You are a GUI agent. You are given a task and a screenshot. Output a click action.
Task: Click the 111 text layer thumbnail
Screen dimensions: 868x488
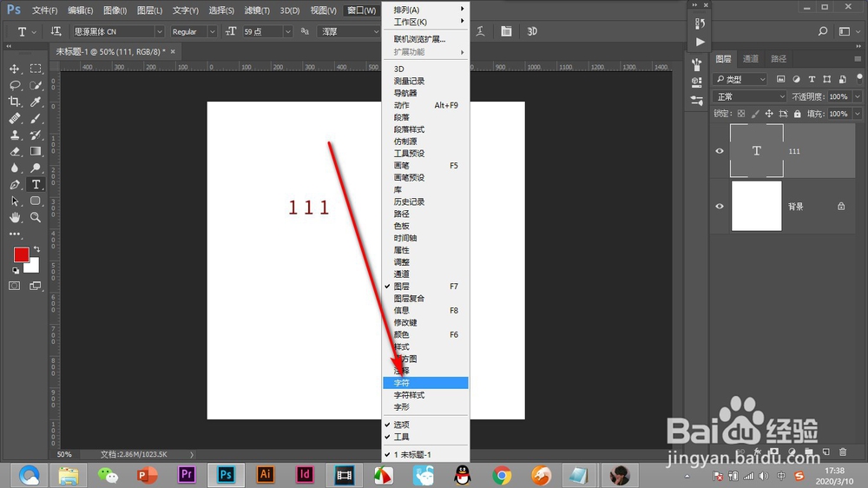point(756,151)
